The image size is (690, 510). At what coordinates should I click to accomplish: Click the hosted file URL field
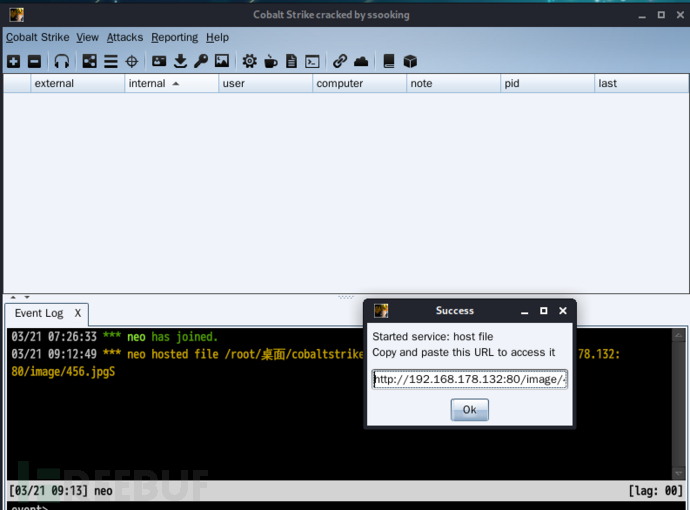(x=470, y=379)
